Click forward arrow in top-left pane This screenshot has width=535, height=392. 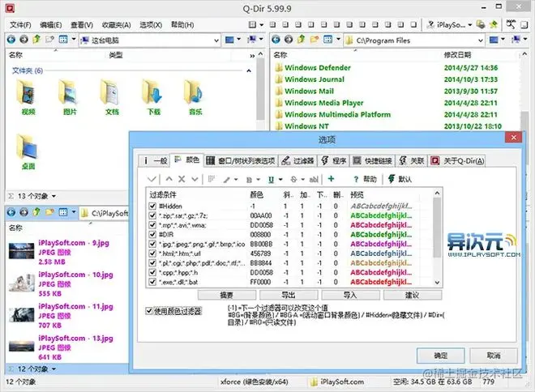[x=24, y=40]
